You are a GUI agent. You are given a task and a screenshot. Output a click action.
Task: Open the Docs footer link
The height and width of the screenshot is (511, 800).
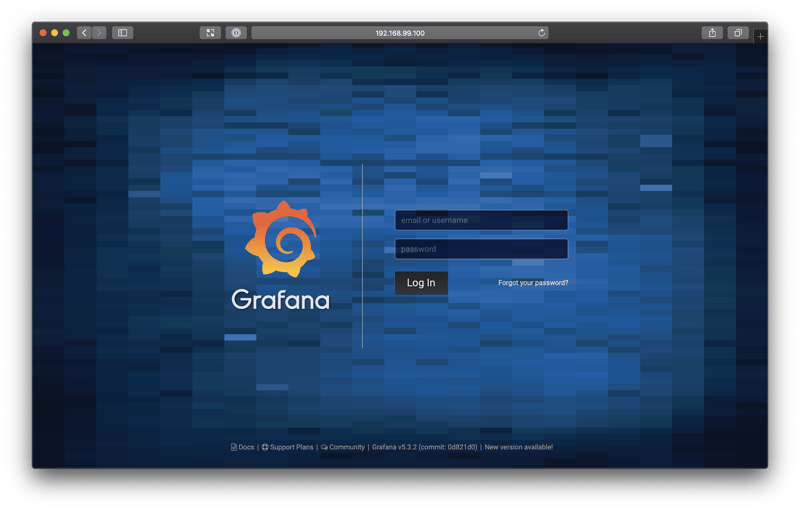pos(243,447)
